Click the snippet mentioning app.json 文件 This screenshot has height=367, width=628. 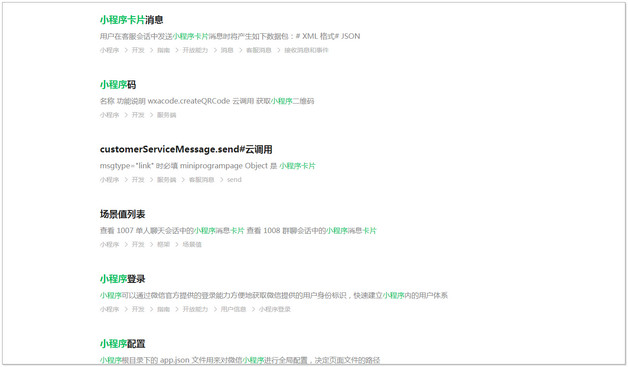coord(240,360)
